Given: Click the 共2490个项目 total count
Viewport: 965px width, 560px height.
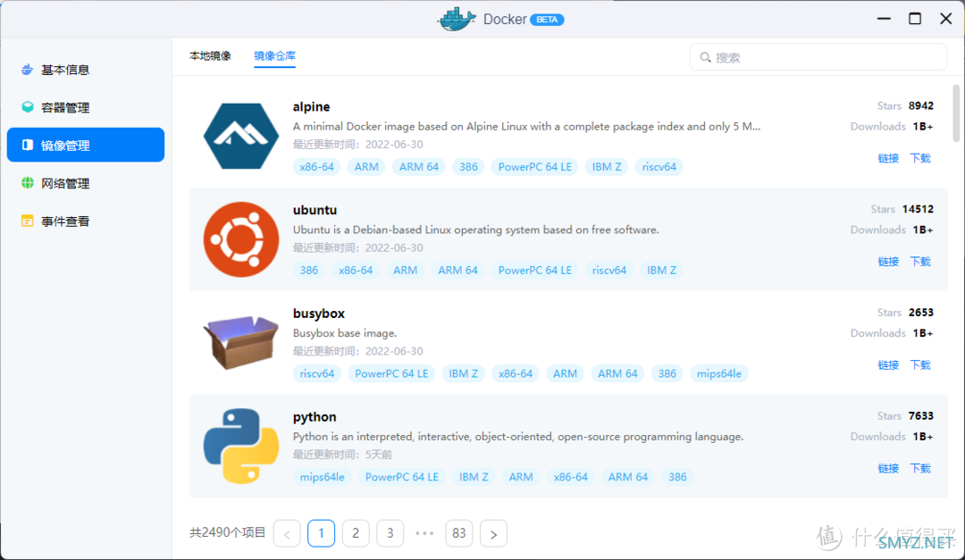Looking at the screenshot, I should pyautogui.click(x=228, y=533).
